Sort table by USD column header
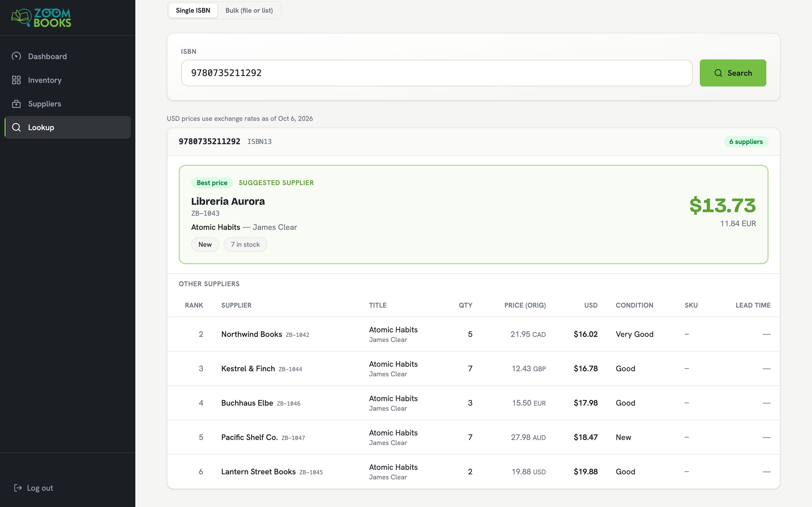The width and height of the screenshot is (812, 507). point(591,305)
